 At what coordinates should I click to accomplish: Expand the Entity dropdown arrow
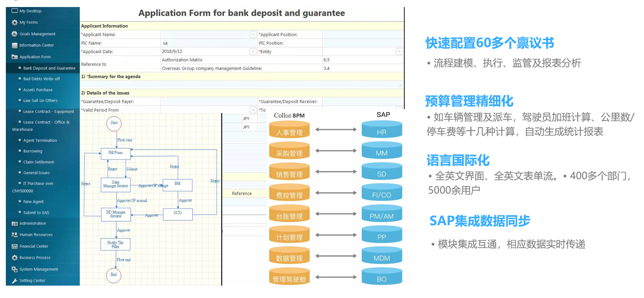click(399, 51)
